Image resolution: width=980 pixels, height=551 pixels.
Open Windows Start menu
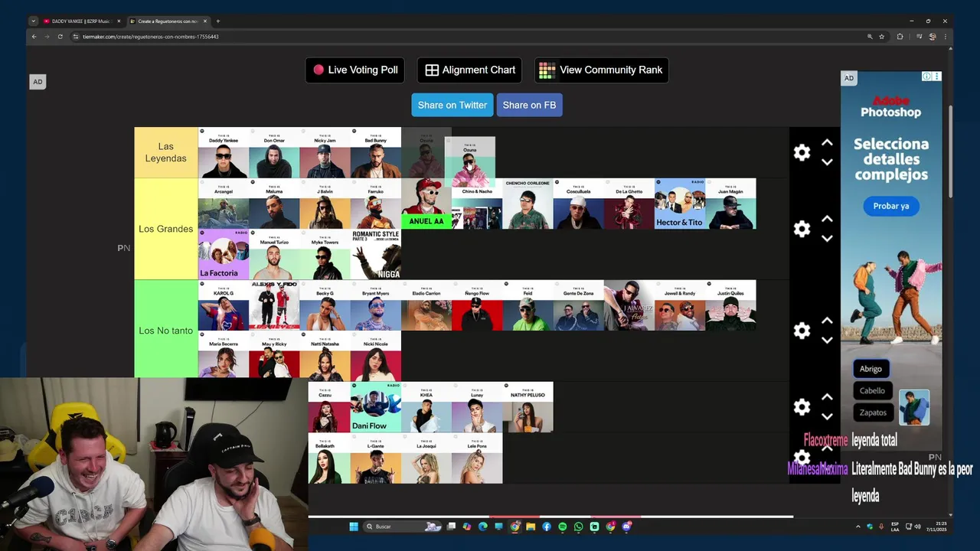(x=354, y=527)
